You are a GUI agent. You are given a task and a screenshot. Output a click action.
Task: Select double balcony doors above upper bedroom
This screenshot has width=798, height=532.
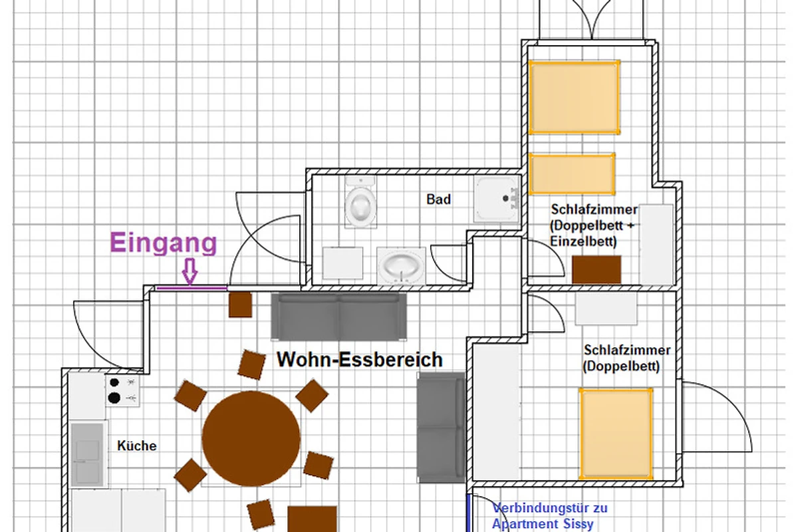point(591,20)
